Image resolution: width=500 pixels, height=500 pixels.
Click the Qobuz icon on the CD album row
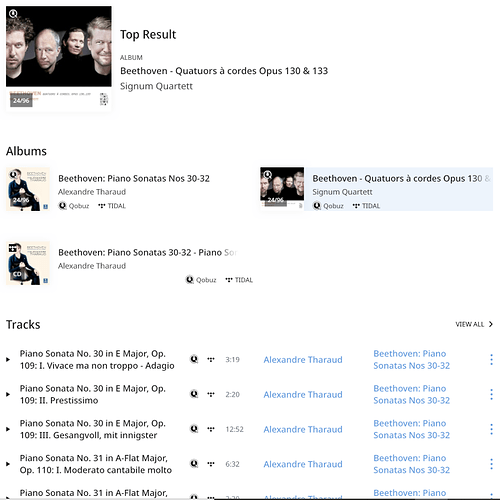[189, 280]
